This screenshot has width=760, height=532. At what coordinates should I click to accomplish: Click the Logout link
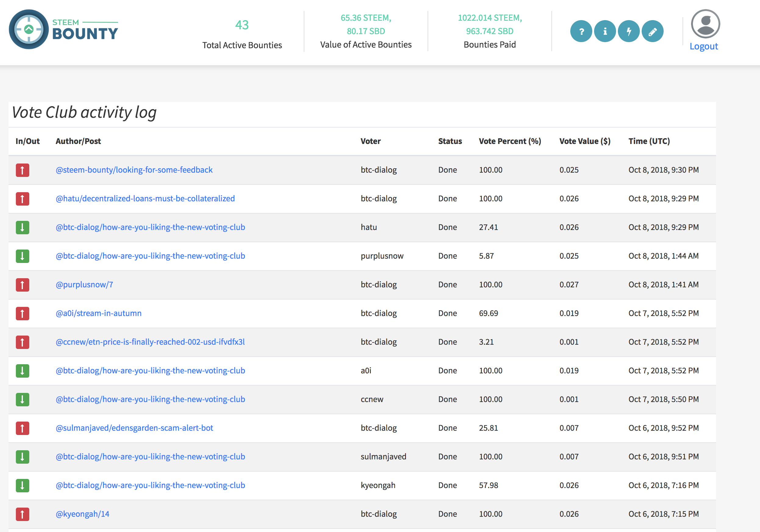[704, 46]
